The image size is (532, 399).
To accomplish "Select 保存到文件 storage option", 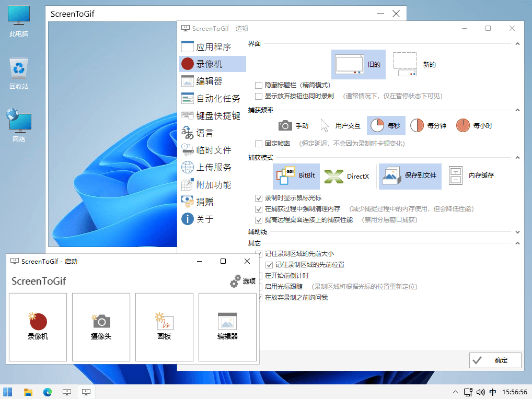I will (410, 175).
